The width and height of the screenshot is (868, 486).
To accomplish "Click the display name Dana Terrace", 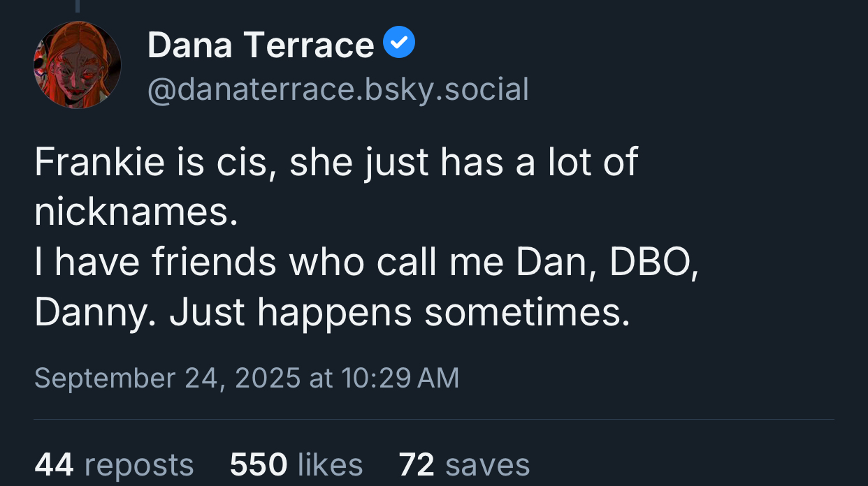I will 261,45.
